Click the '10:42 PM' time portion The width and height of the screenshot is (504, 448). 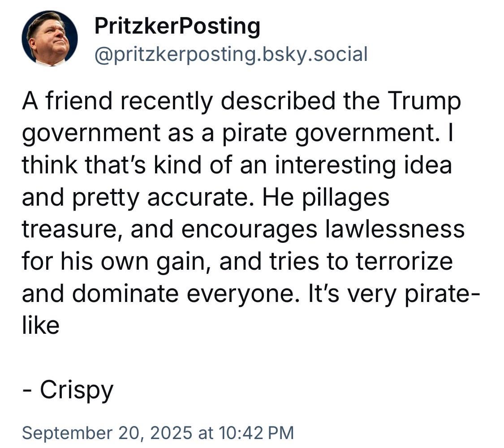coord(257,433)
